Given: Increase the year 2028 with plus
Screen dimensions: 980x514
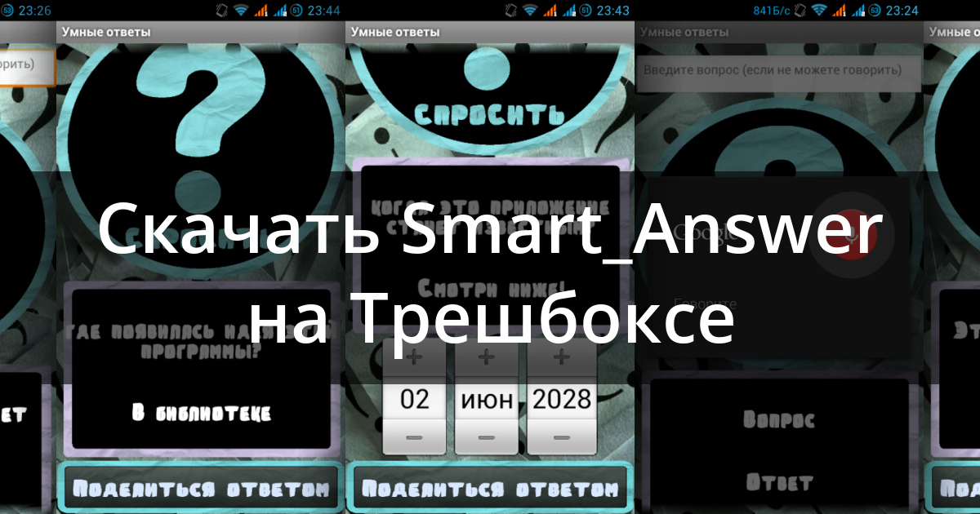Looking at the screenshot, I should [561, 357].
